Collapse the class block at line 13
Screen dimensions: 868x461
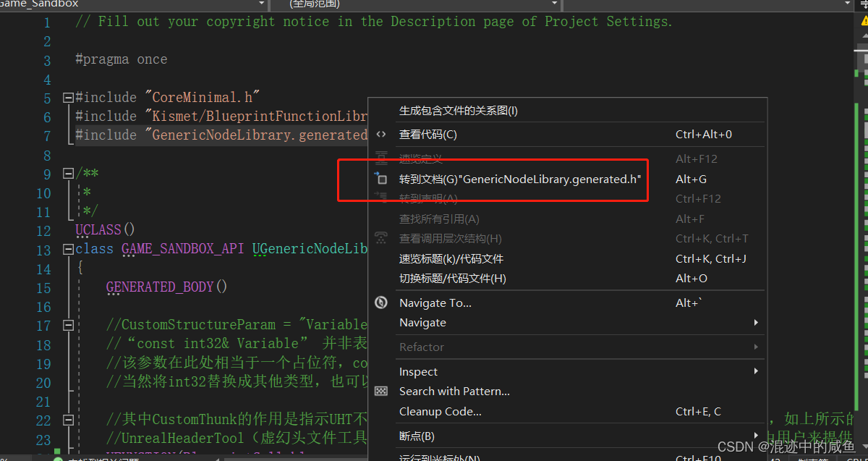click(68, 250)
